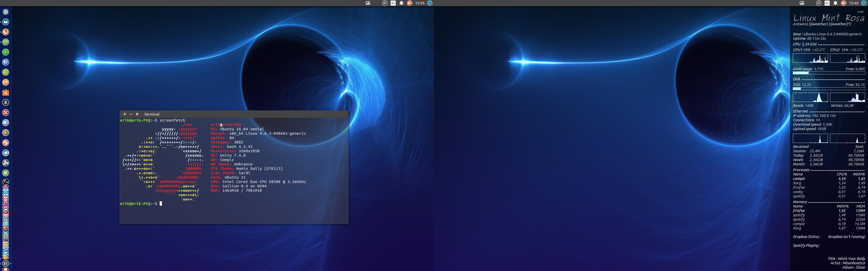The height and width of the screenshot is (271, 868).
Task: Open the weather indicator on left monitor panel
Action: point(368,3)
